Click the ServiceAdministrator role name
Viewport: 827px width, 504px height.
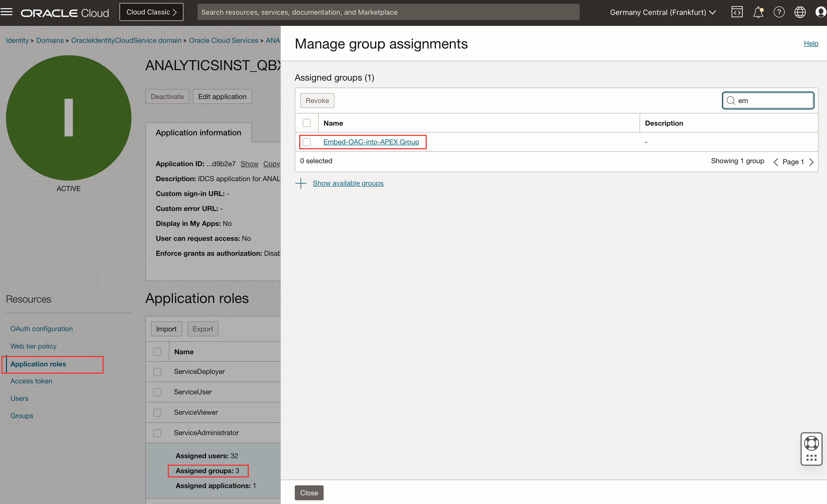pyautogui.click(x=206, y=433)
